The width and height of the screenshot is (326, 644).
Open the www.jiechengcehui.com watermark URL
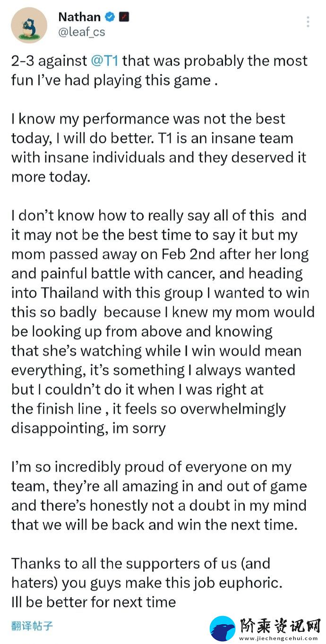coord(279,638)
